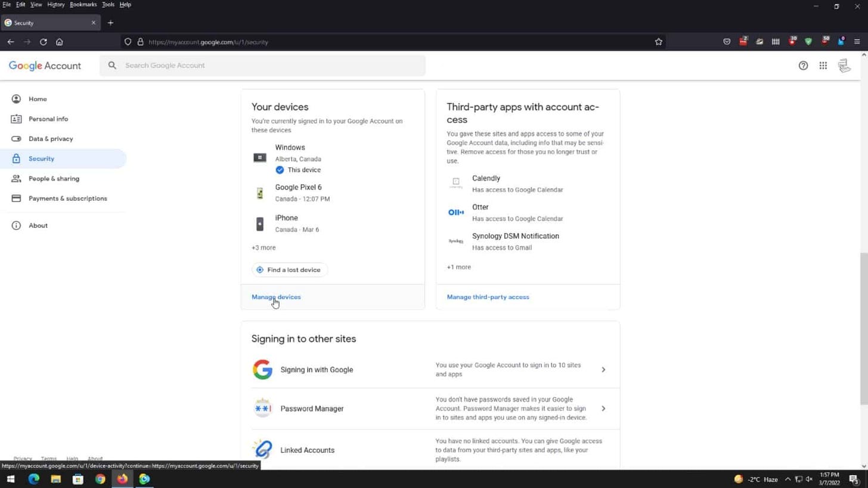Open the Edit menu
This screenshot has height=488, width=868.
(21, 4)
